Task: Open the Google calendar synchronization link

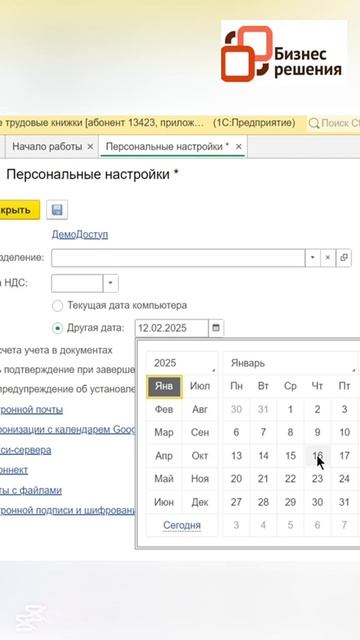Action: [67, 429]
